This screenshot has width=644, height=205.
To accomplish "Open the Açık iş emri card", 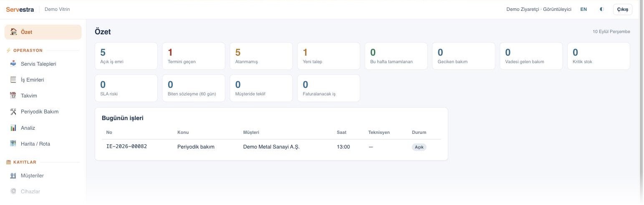I will [x=126, y=56].
